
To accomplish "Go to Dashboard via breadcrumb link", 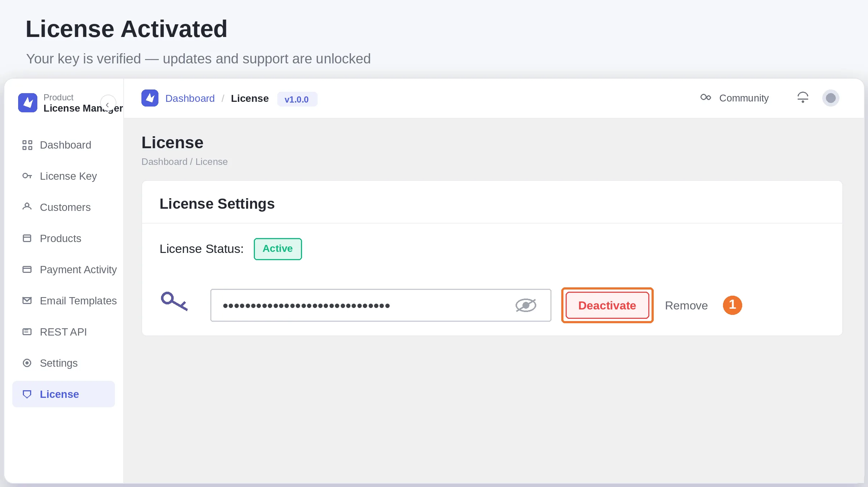I will (x=190, y=99).
